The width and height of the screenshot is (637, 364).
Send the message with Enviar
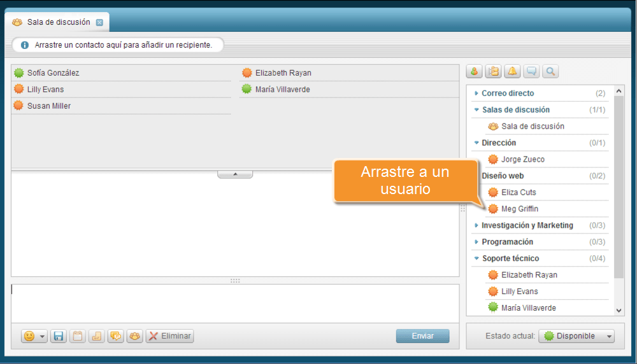422,336
